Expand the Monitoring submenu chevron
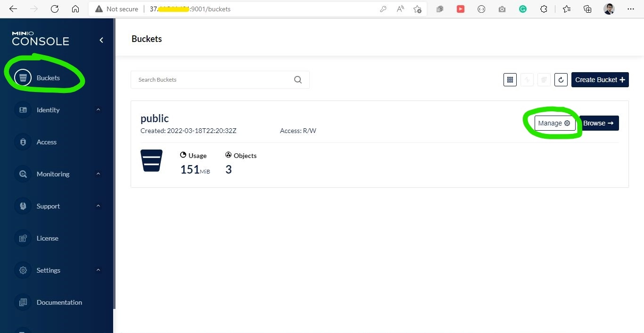The image size is (644, 333). (x=98, y=174)
